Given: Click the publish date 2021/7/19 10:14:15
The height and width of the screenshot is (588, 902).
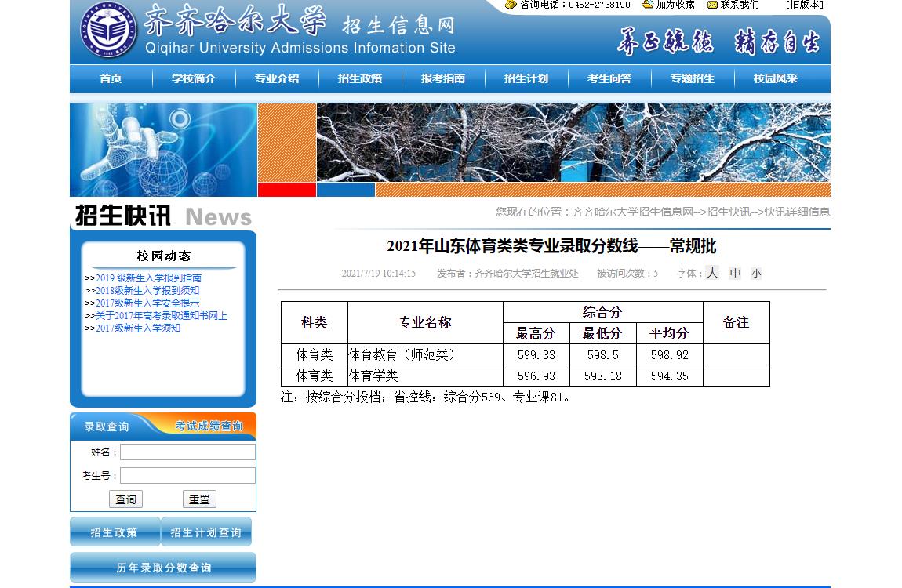Looking at the screenshot, I should [x=379, y=274].
